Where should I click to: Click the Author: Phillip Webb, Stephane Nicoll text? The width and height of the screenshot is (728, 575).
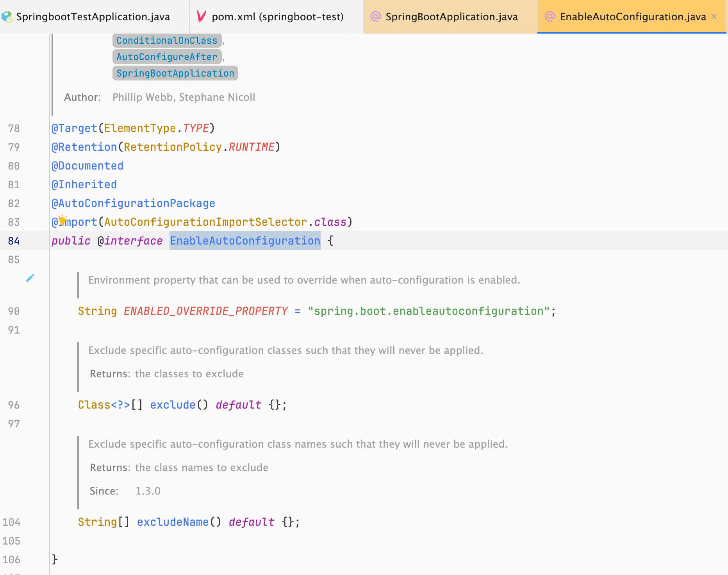pyautogui.click(x=160, y=97)
